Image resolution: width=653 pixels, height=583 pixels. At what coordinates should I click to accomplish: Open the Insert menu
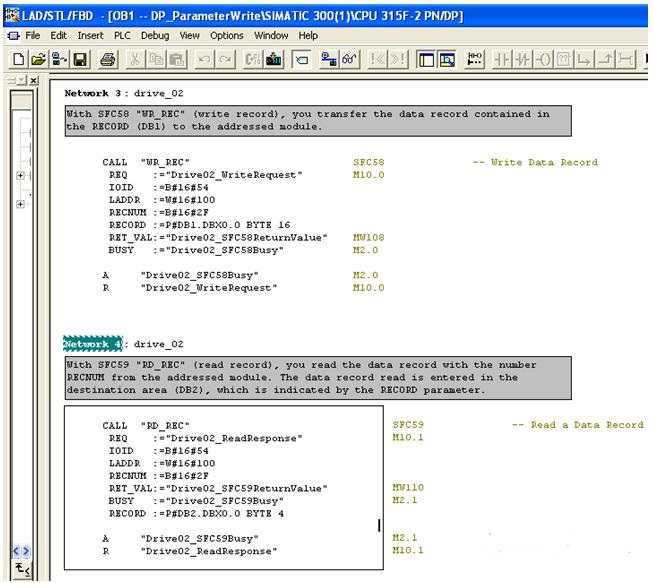[90, 36]
